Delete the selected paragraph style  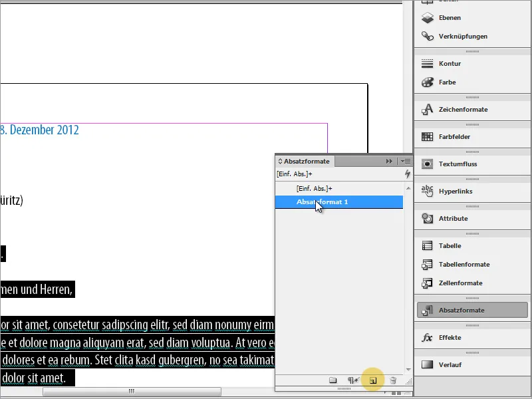point(393,380)
